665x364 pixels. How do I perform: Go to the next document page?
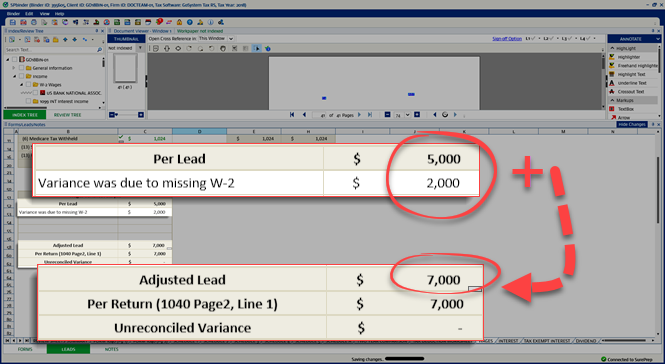pyautogui.click(x=359, y=115)
